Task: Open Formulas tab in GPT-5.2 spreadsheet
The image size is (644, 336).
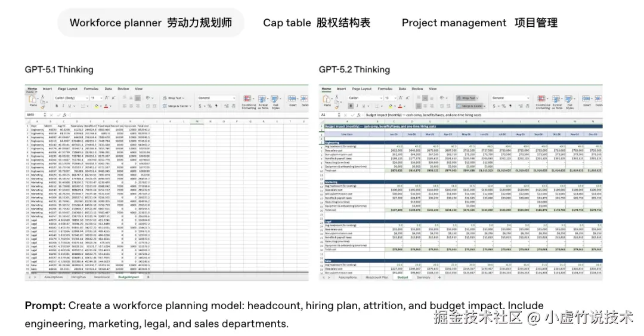Action: pos(385,89)
